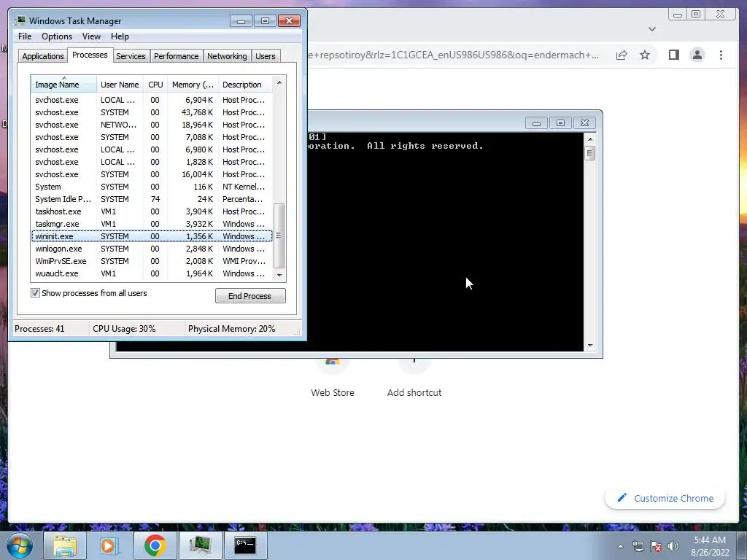Open Chrome three-dot menu
This screenshot has width=747, height=560.
[x=721, y=55]
